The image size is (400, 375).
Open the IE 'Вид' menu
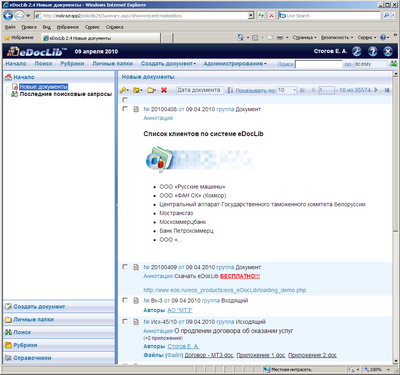pyautogui.click(x=47, y=27)
